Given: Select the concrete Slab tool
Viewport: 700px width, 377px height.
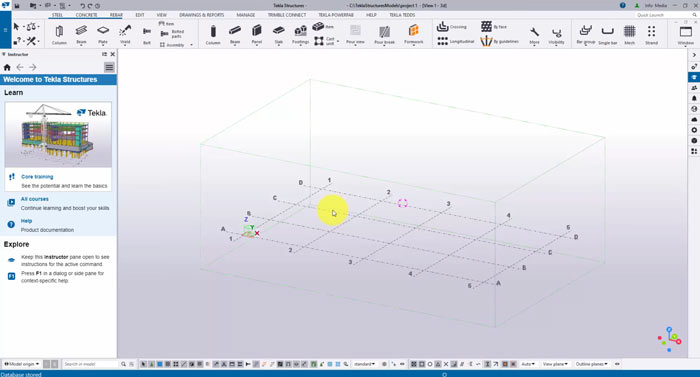Looking at the screenshot, I should point(279,34).
